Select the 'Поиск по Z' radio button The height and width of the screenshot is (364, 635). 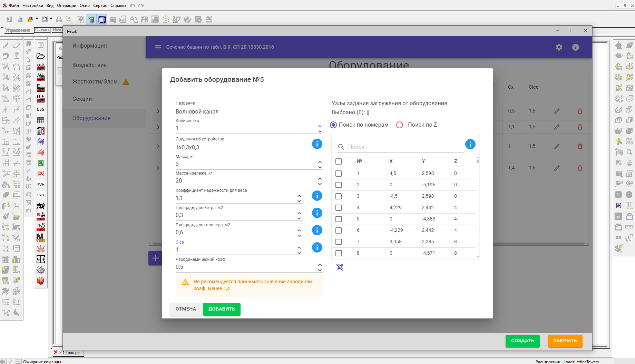click(x=400, y=125)
